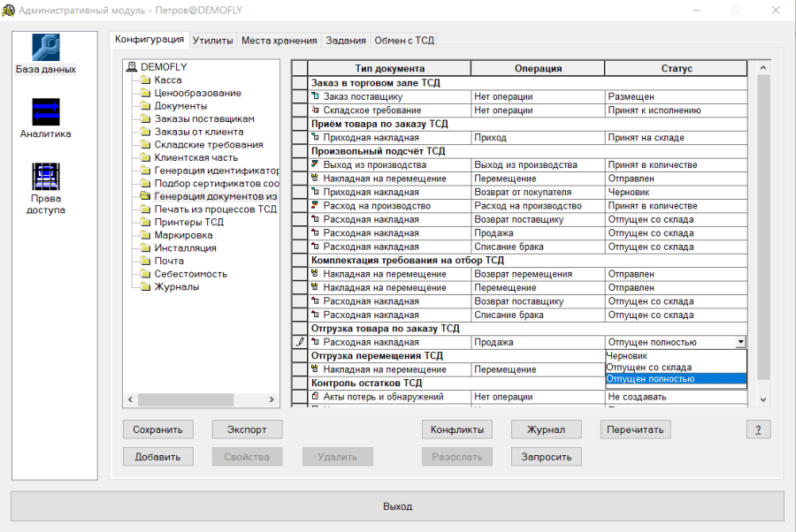Screen dimensions: 796x532
Task: Open the Обмен с ТСД tab
Action: tap(403, 41)
